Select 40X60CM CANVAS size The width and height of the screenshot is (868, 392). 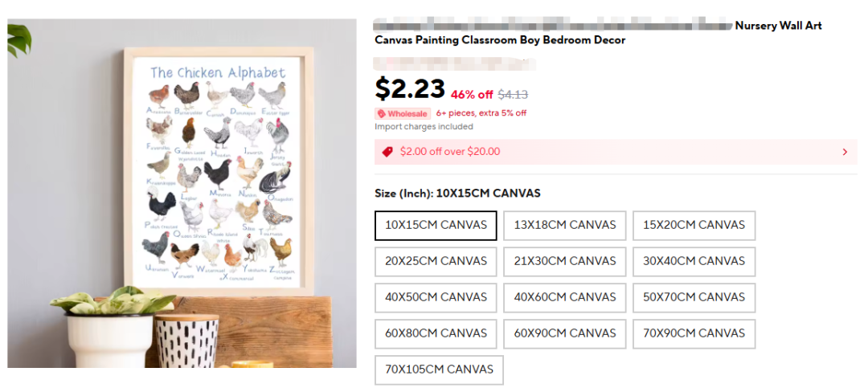pos(565,297)
